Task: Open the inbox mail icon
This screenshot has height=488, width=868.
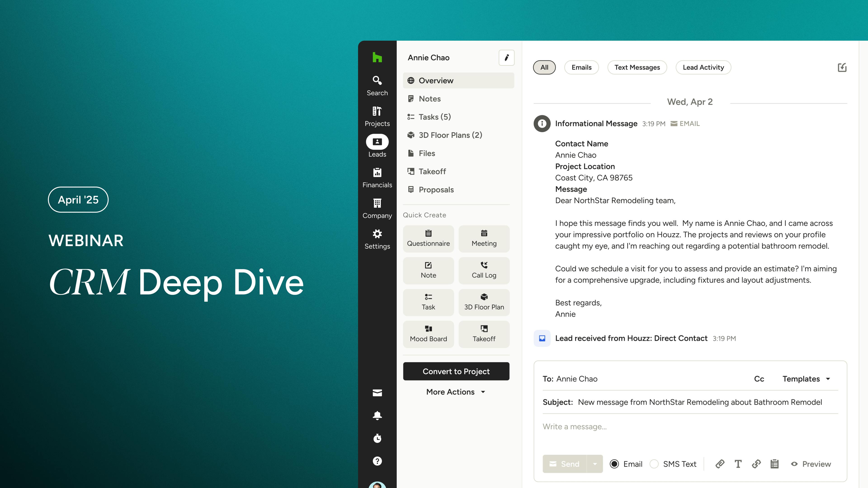Action: pyautogui.click(x=377, y=393)
